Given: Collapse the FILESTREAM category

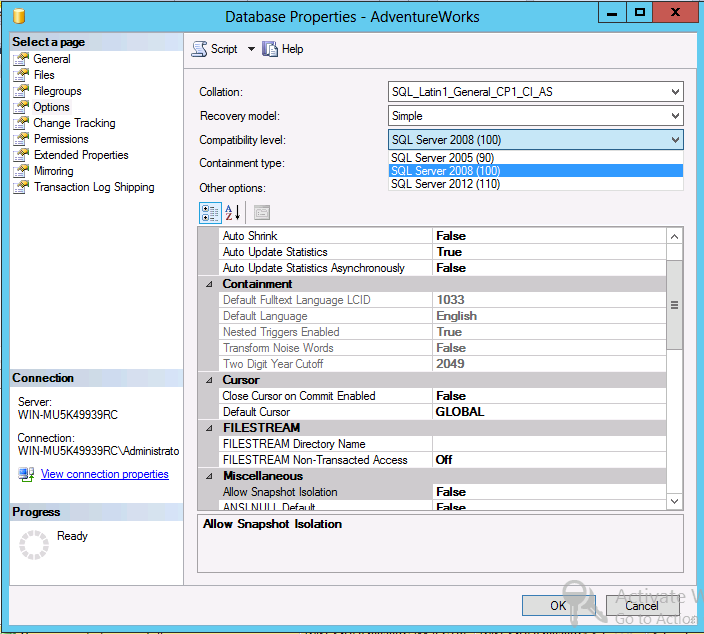Looking at the screenshot, I should pyautogui.click(x=209, y=428).
